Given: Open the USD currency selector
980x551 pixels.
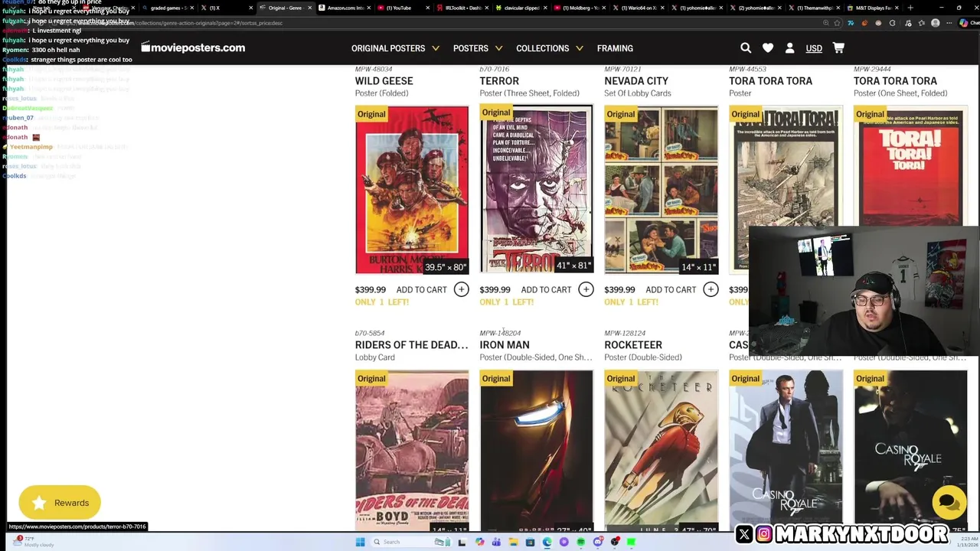Looking at the screenshot, I should [814, 48].
